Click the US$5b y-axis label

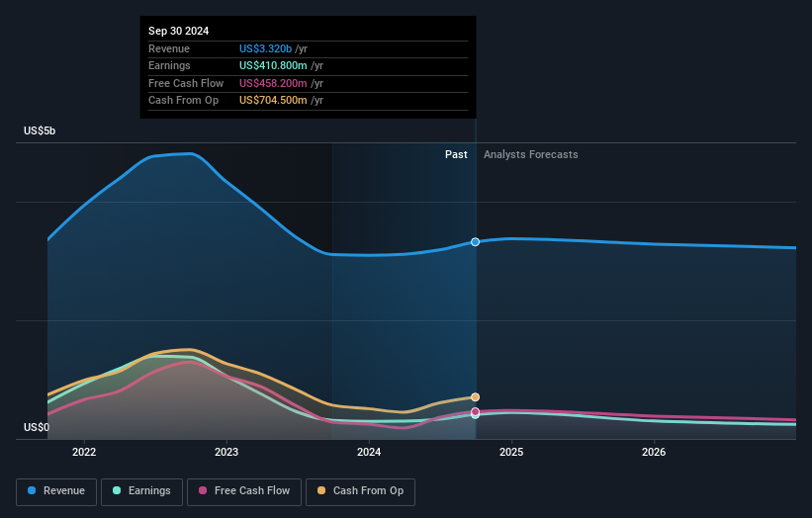tap(40, 130)
